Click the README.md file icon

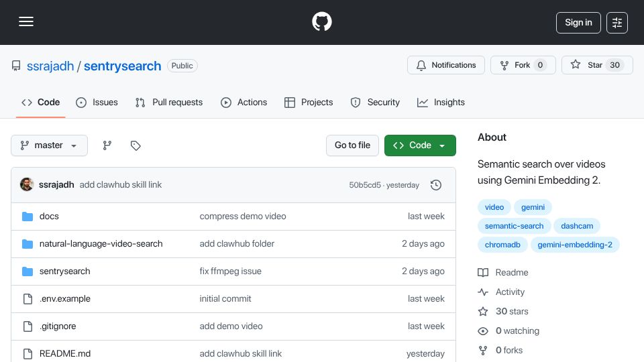[x=28, y=354]
